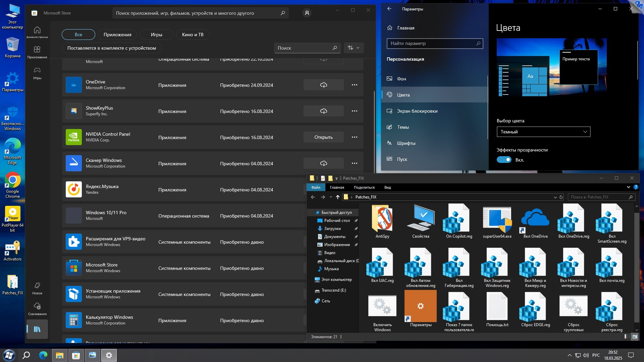Switch Explorer to large icons view

(x=635, y=337)
